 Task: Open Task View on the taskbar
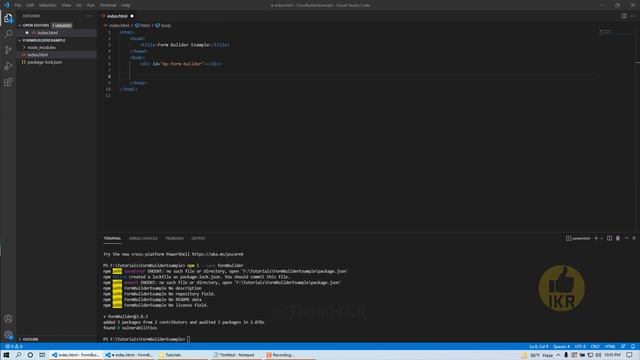42,355
